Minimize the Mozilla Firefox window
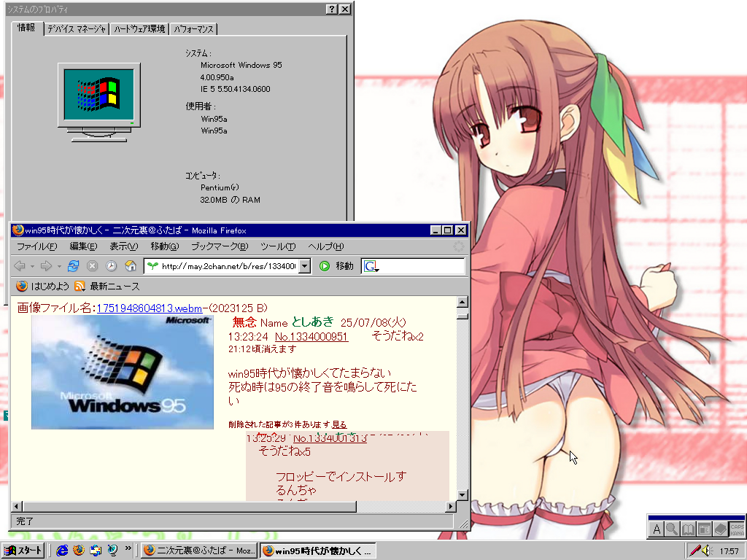Screen dimensions: 747x560 click(436, 230)
